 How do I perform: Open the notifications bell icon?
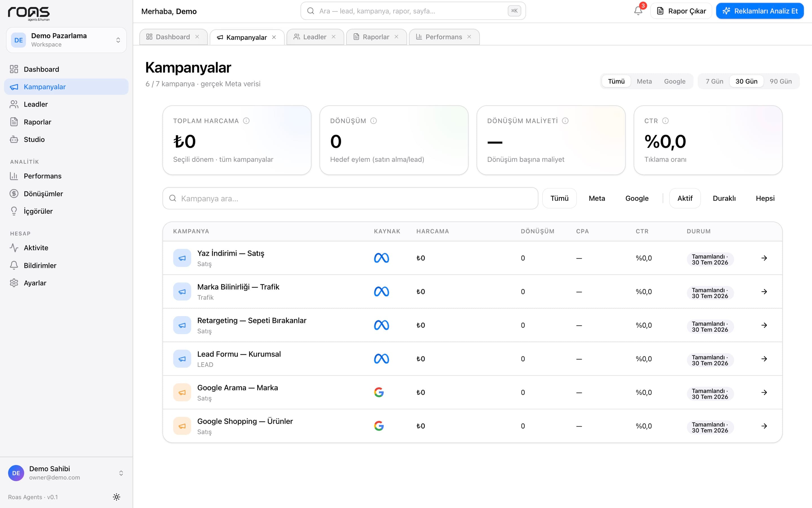(638, 11)
